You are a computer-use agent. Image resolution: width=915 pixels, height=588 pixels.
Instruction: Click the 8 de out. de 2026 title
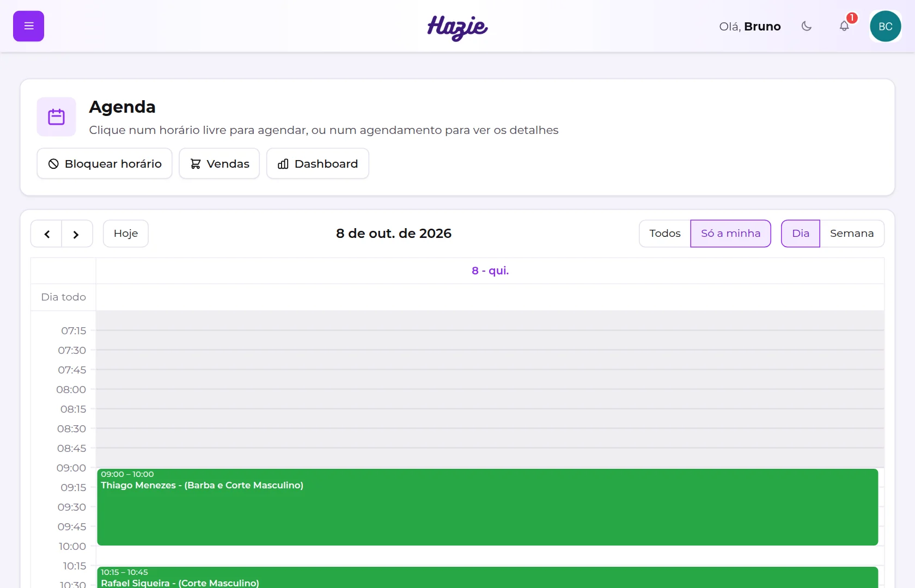(394, 234)
